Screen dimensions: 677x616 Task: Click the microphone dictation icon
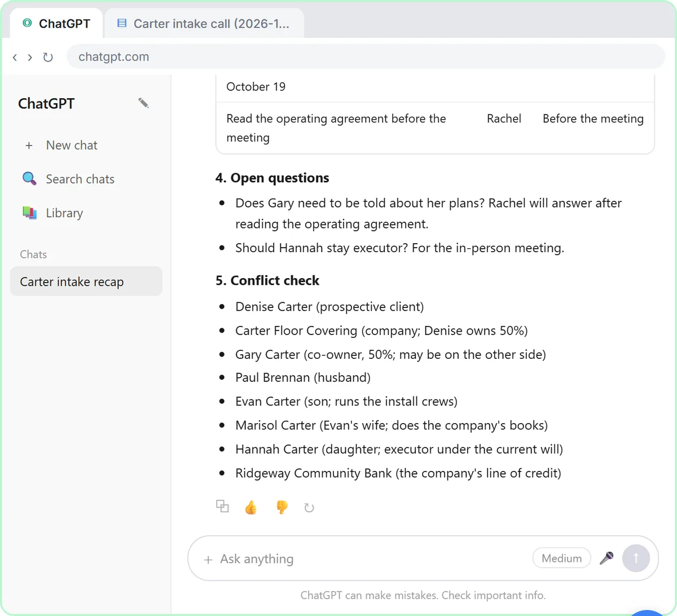coord(606,558)
